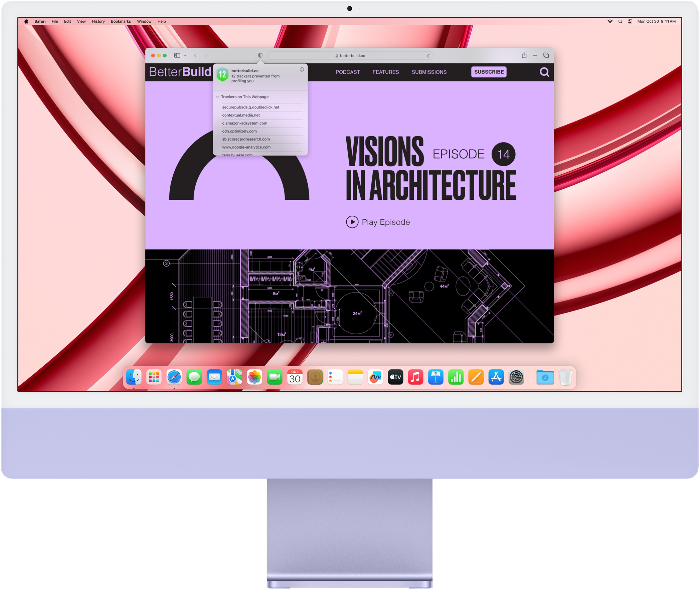This screenshot has width=700, height=589.
Task: Open Messages from the Dock
Action: (x=194, y=377)
